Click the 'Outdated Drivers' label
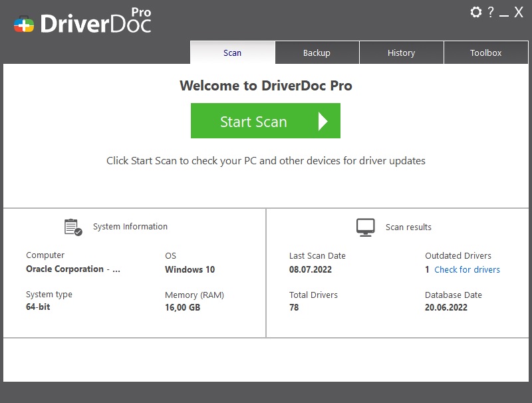The image size is (532, 403). coord(458,256)
